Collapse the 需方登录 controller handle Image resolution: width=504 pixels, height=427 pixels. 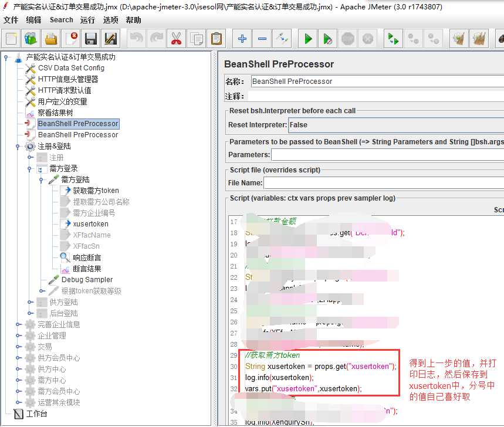[29, 169]
